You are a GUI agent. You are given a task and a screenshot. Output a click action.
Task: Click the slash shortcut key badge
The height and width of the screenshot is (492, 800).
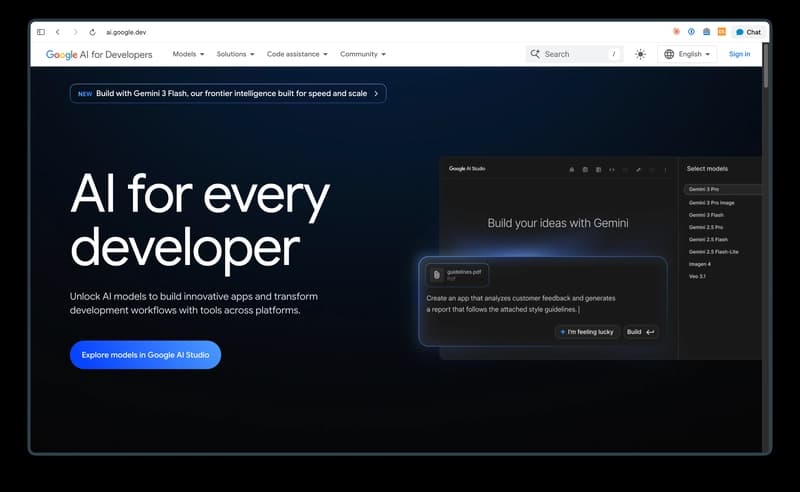pos(614,54)
